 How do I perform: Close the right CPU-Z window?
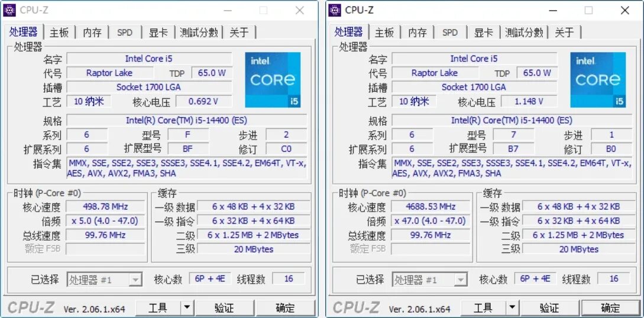(625, 10)
